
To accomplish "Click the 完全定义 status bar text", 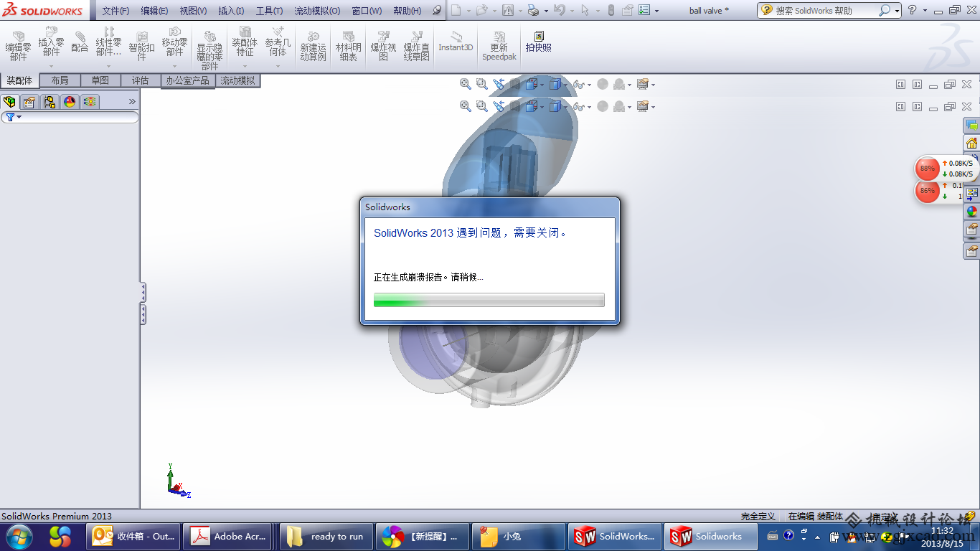I will 758,517.
